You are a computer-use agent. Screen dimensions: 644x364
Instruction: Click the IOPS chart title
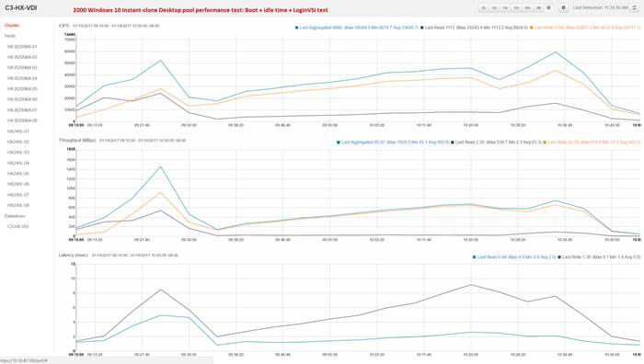click(x=63, y=26)
